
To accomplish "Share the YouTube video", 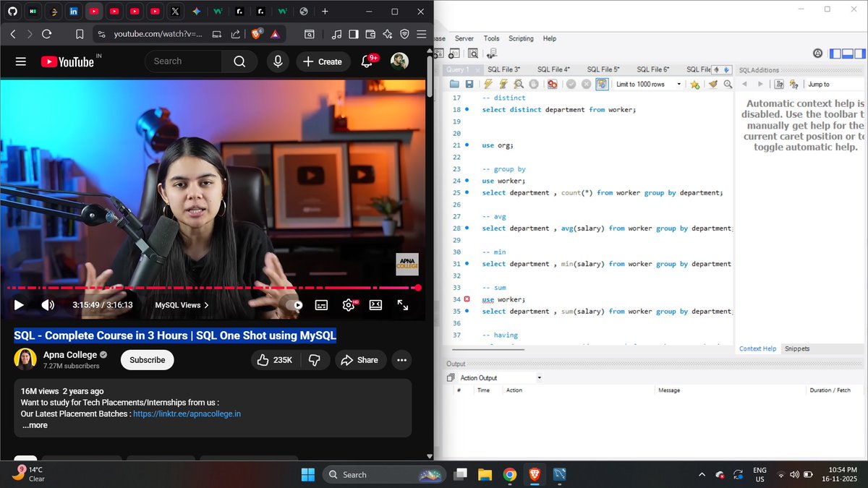I will coord(359,360).
